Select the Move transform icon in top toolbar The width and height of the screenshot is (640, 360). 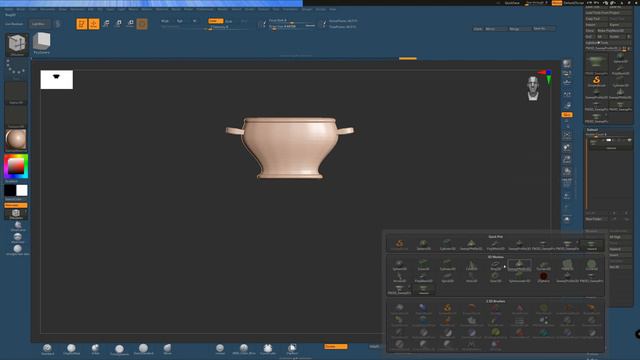click(x=106, y=24)
